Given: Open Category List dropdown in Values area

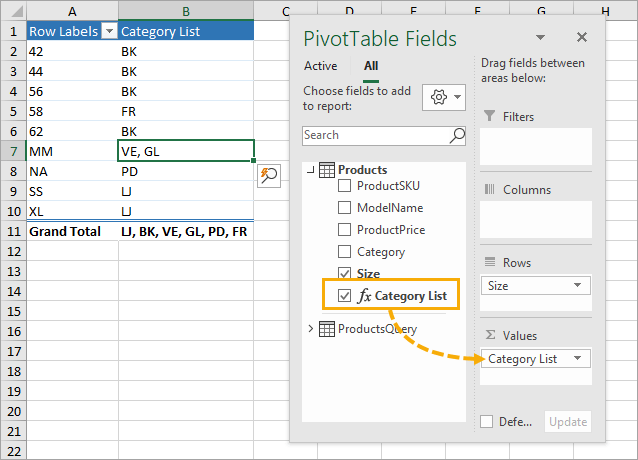Looking at the screenshot, I should coord(579,358).
